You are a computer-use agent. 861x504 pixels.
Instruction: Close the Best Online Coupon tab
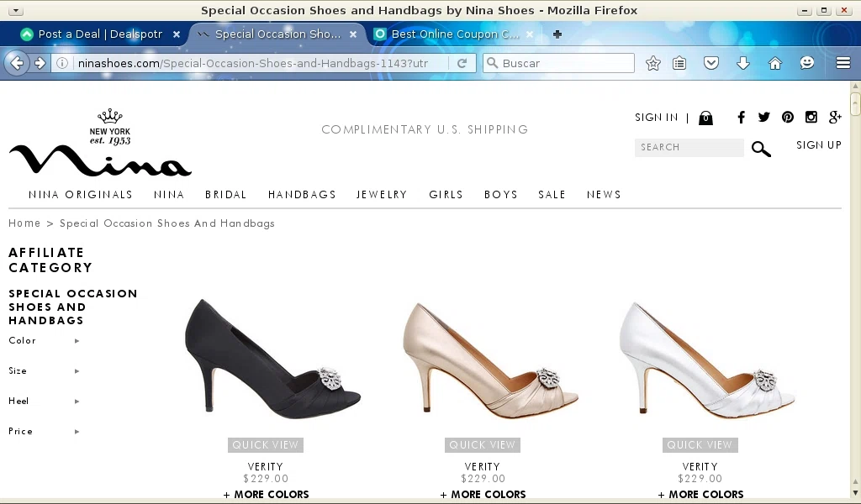point(530,34)
